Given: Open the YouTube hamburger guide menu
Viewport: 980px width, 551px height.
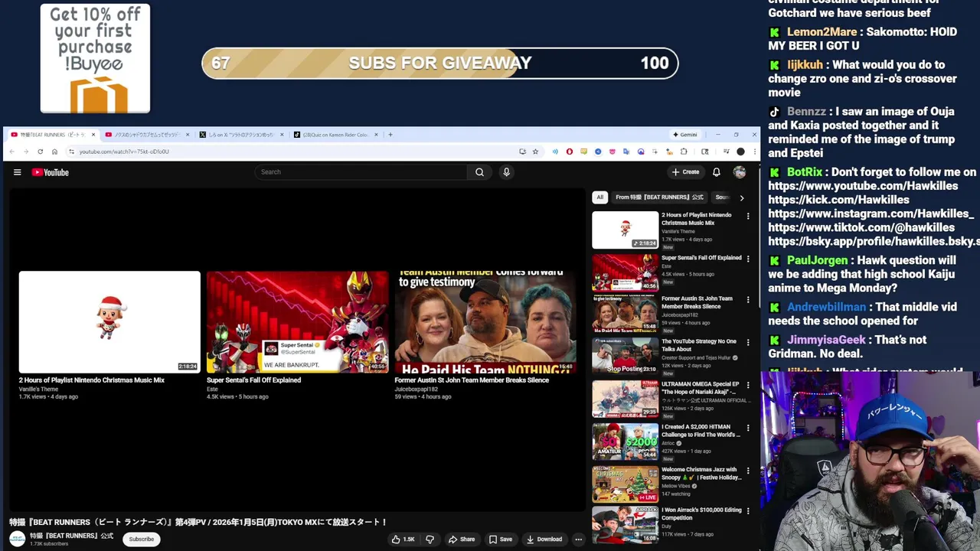Looking at the screenshot, I should [17, 172].
